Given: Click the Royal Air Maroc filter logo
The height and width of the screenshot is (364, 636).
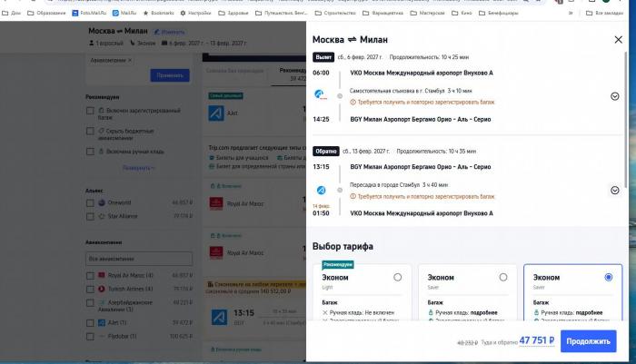Looking at the screenshot, I should (102, 275).
